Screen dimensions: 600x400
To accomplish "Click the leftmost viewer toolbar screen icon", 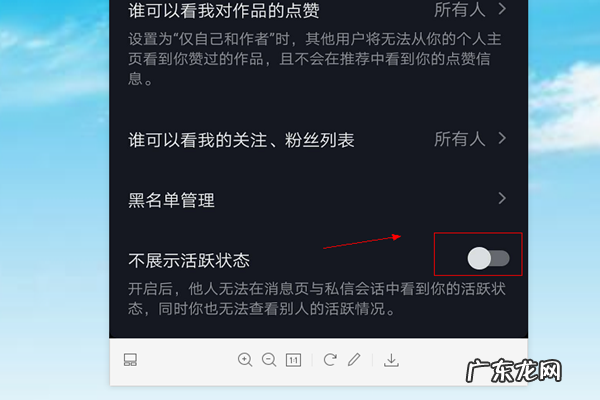I will [x=130, y=359].
